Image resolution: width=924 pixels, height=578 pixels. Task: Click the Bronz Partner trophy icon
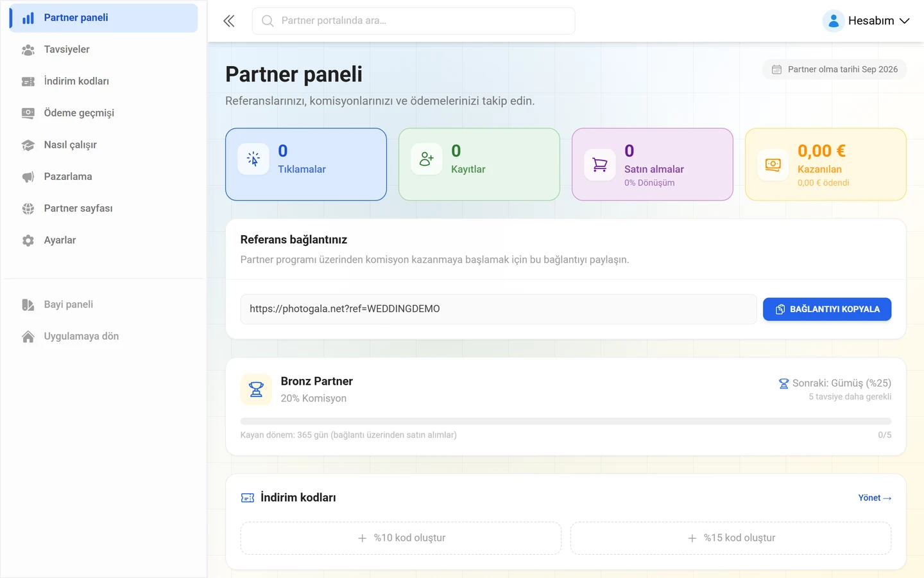256,390
